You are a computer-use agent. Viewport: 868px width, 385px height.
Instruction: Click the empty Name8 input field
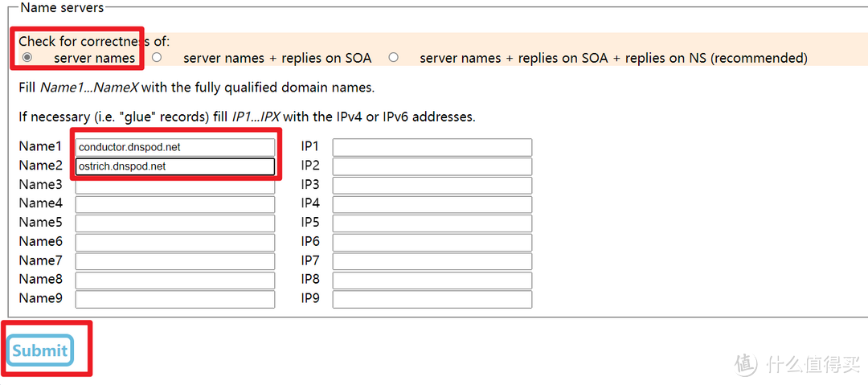tap(175, 281)
